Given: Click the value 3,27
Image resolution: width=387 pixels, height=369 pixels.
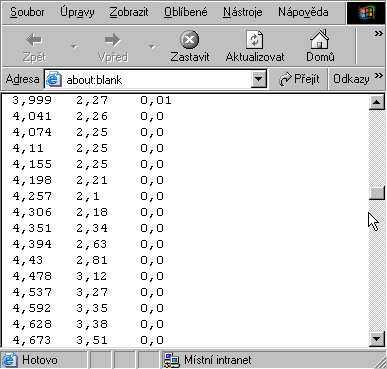Looking at the screenshot, I should [x=92, y=292].
